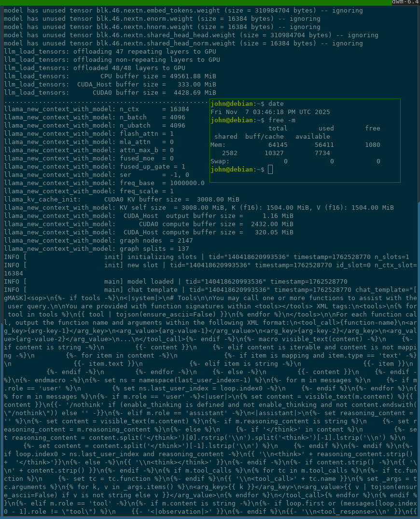Click the 'date' command in floating terminal
420x519 pixels.
(276, 103)
